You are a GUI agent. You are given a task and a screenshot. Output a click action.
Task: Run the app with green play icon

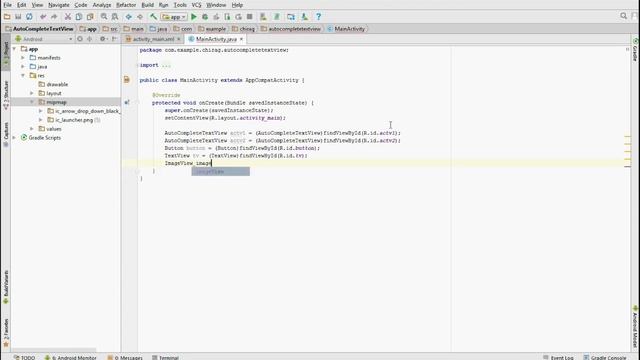point(194,17)
